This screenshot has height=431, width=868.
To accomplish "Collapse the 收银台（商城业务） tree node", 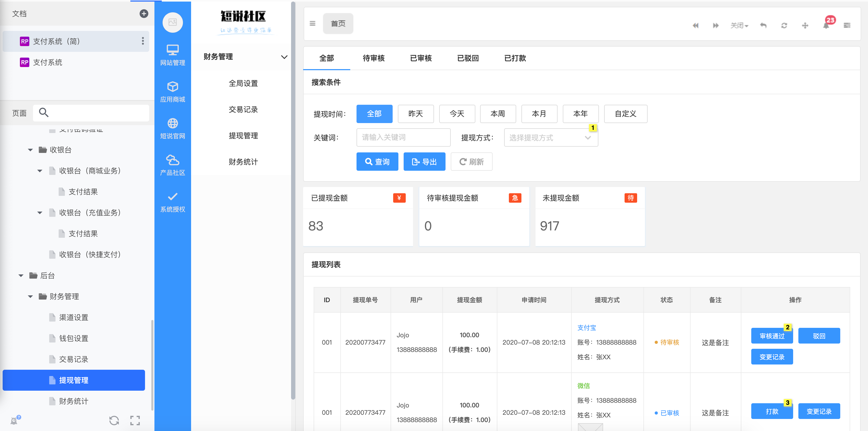I will click(x=40, y=171).
